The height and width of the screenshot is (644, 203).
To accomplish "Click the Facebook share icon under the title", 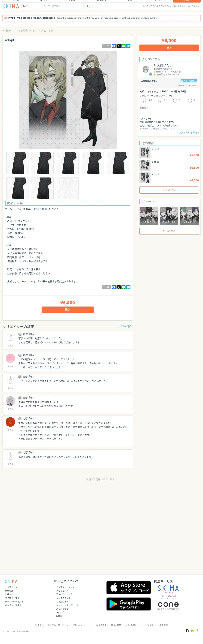I will (114, 46).
